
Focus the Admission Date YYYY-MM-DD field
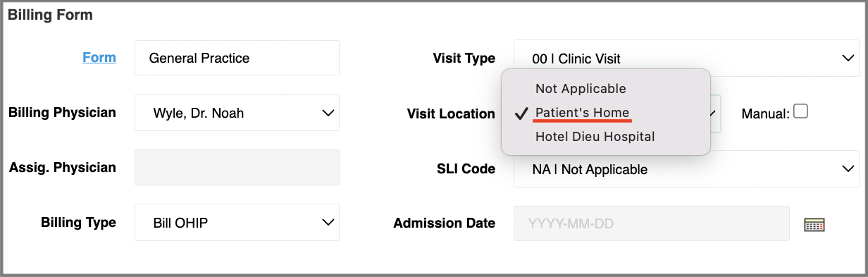(x=652, y=223)
